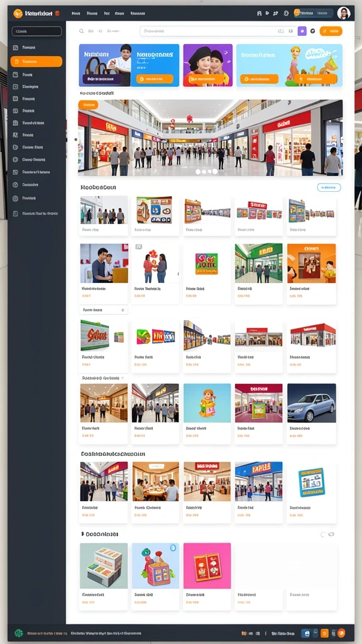Click the orange button right of search bar
The height and width of the screenshot is (644, 362).
point(331,31)
